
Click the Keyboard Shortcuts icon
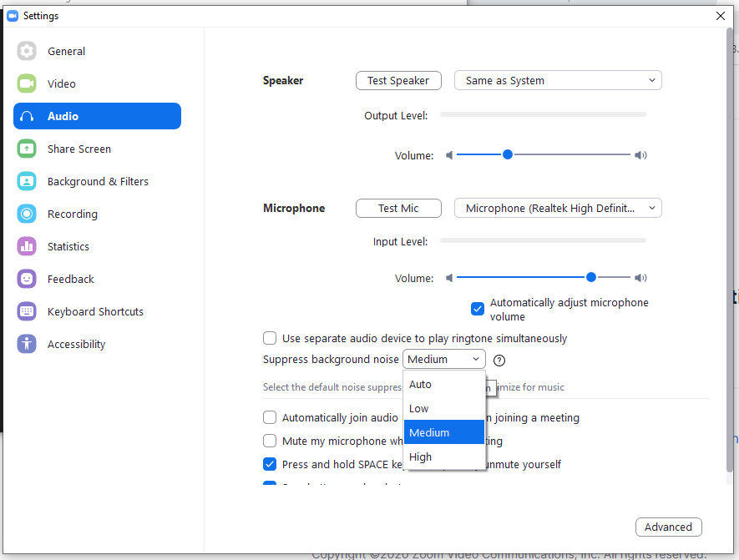click(27, 311)
